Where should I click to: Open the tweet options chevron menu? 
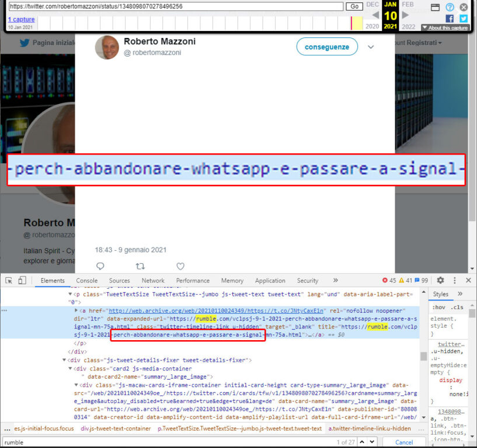[x=371, y=47]
